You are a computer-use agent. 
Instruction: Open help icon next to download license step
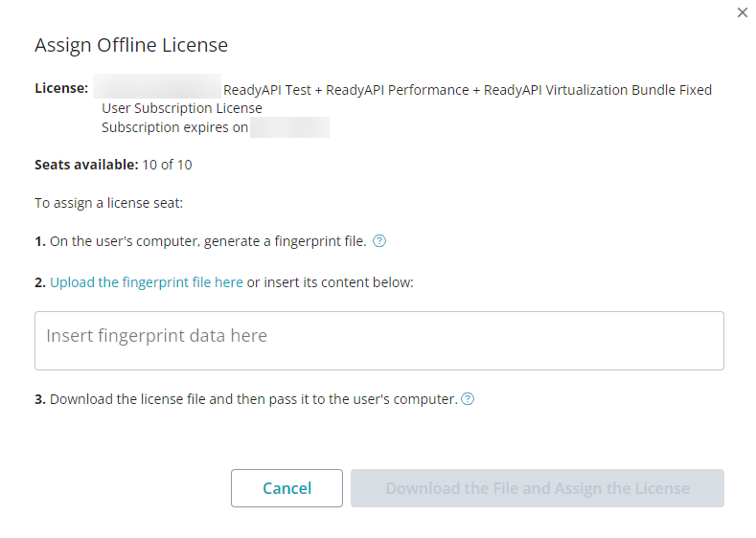pos(468,399)
